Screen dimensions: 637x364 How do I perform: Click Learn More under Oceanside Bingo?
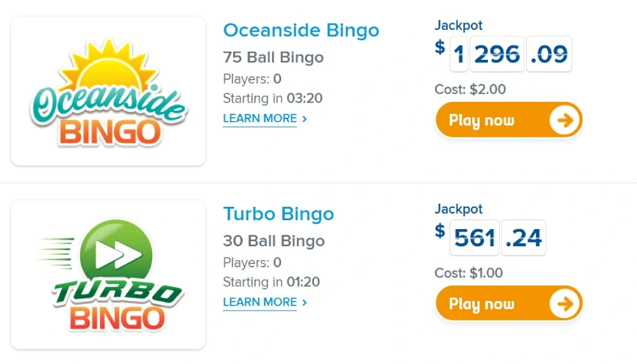260,118
